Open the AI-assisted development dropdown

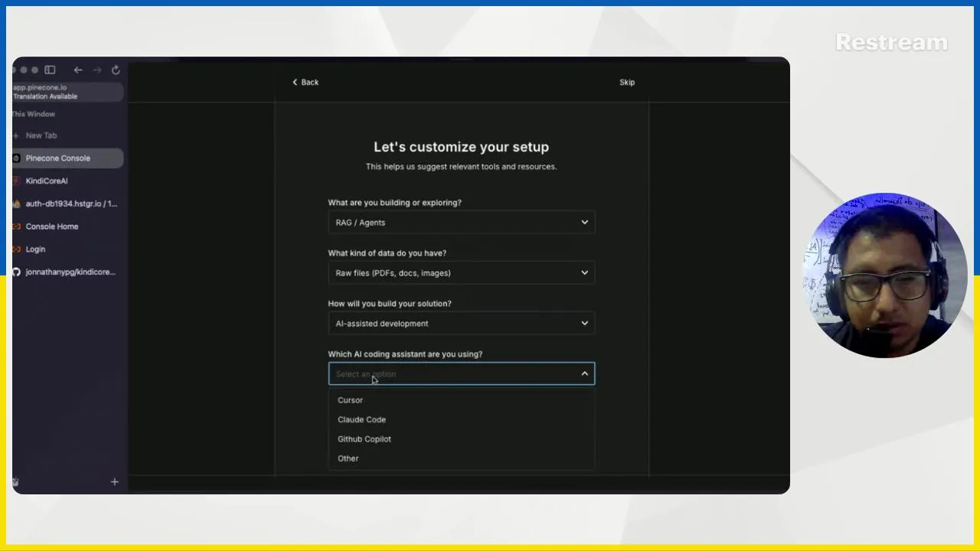[x=462, y=324]
